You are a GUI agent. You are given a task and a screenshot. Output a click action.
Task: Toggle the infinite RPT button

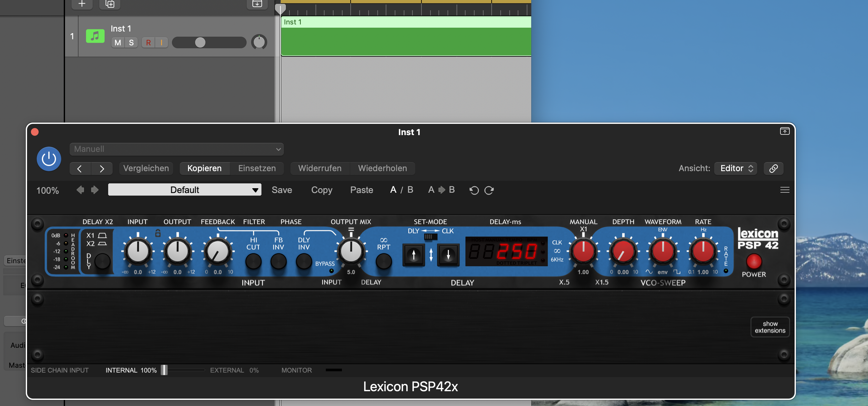pos(383,261)
